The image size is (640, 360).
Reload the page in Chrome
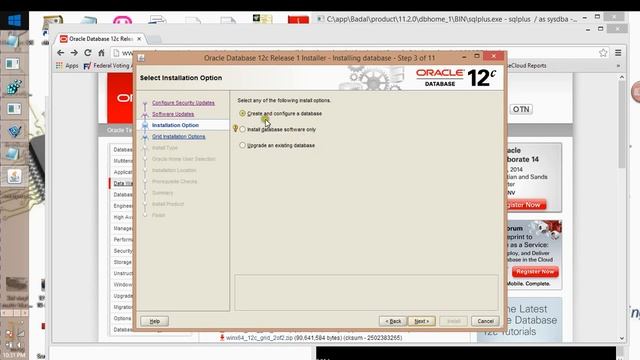[88, 53]
